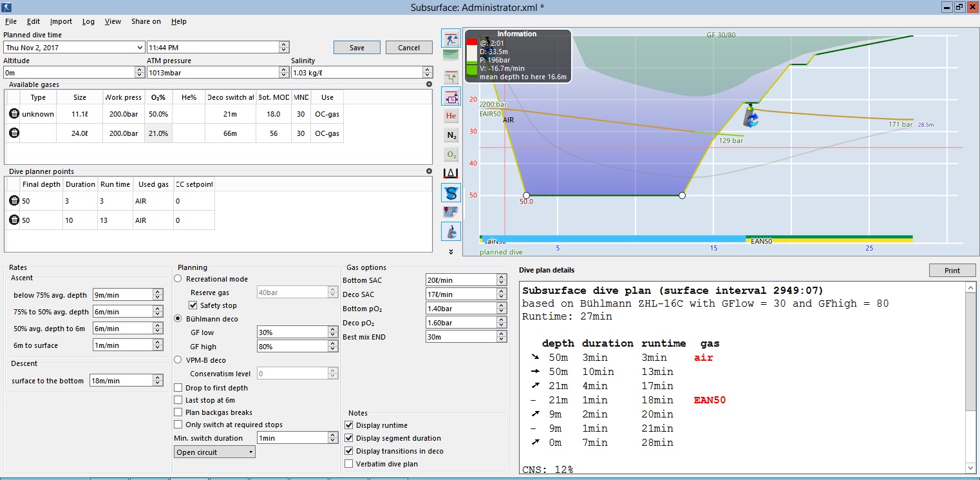Toggle the ceiling clock icon in profile toolbar
This screenshot has height=480, width=980.
[x=451, y=97]
